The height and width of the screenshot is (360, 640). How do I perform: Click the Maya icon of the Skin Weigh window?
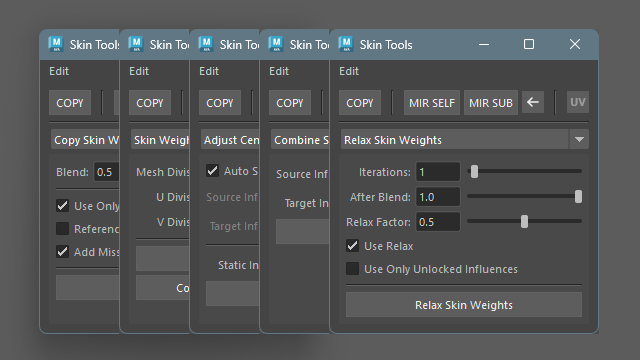click(136, 44)
